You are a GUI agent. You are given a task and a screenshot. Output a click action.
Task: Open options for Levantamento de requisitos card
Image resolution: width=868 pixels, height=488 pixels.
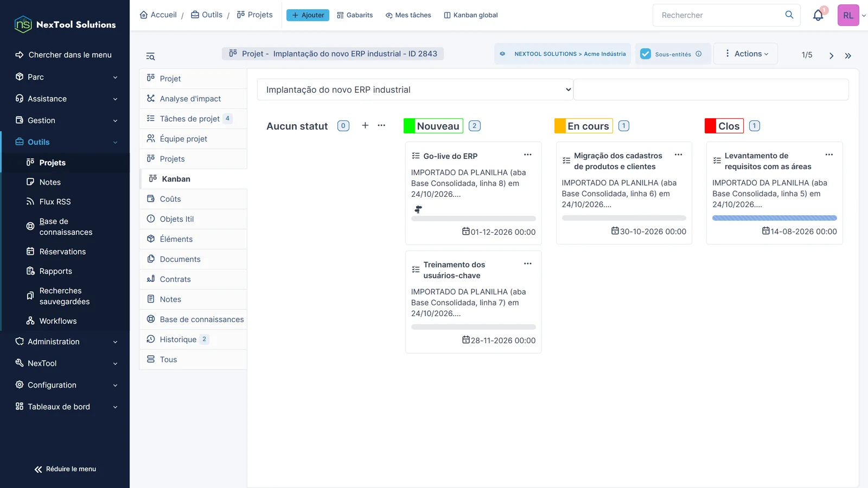[x=829, y=155]
